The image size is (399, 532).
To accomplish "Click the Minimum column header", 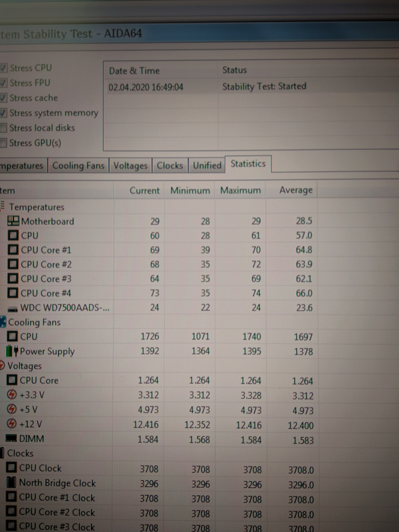I will 190,191.
